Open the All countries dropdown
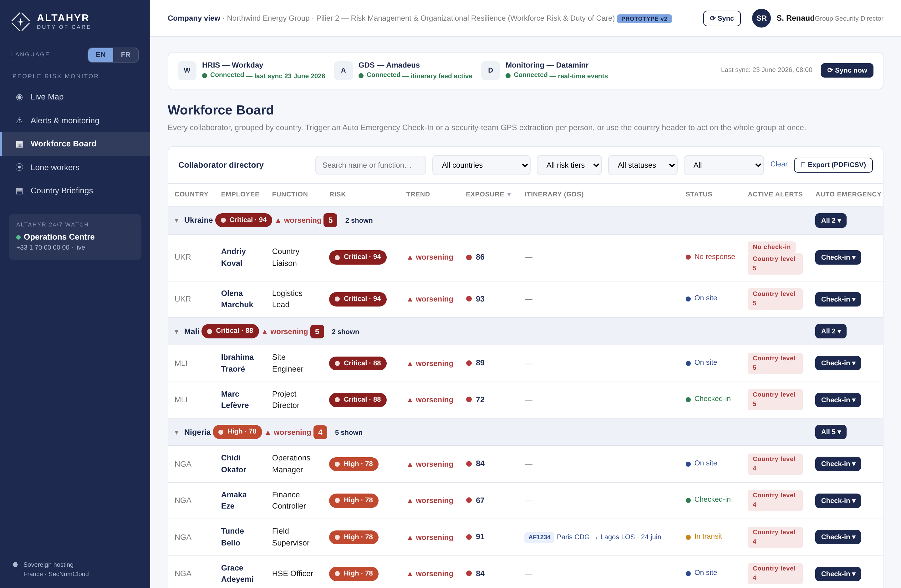The height and width of the screenshot is (588, 901). [x=481, y=165]
